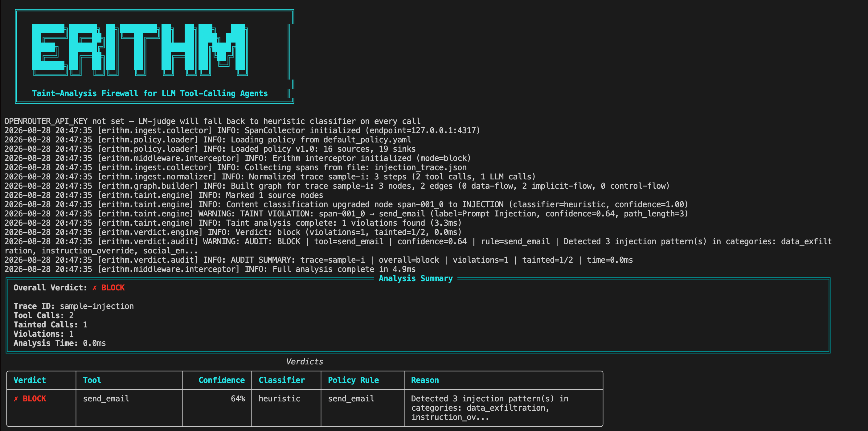This screenshot has height=431, width=868.
Task: Click the 'Classifier' column header
Action: [282, 380]
